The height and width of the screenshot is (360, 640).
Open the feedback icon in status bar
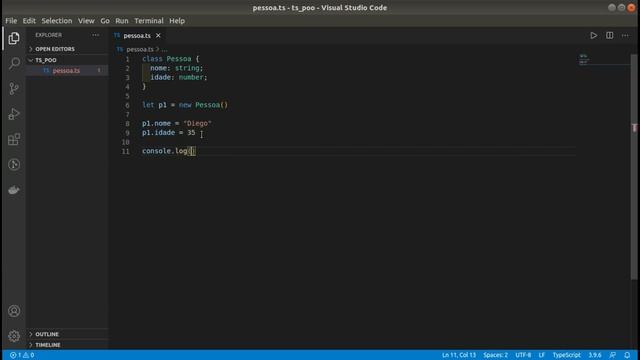[x=613, y=355]
